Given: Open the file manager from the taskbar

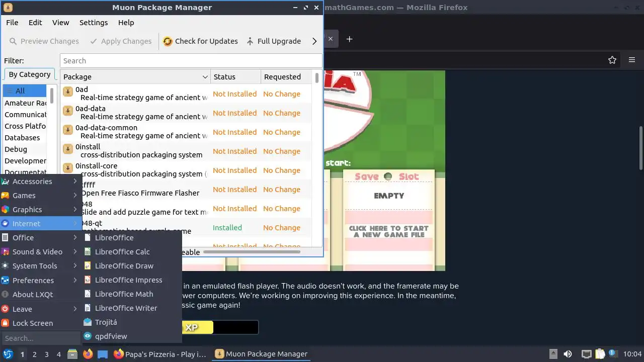Looking at the screenshot, I should click(72, 354).
